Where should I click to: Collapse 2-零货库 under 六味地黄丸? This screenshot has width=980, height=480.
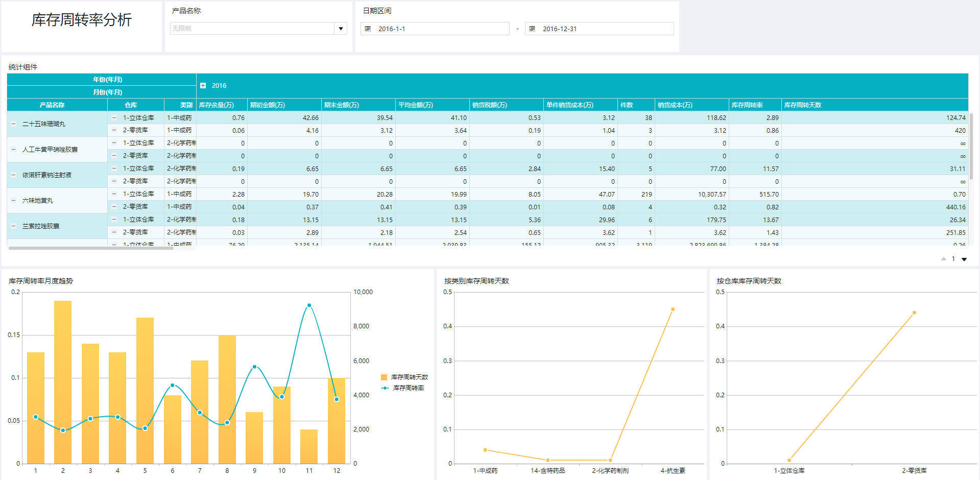[x=114, y=207]
